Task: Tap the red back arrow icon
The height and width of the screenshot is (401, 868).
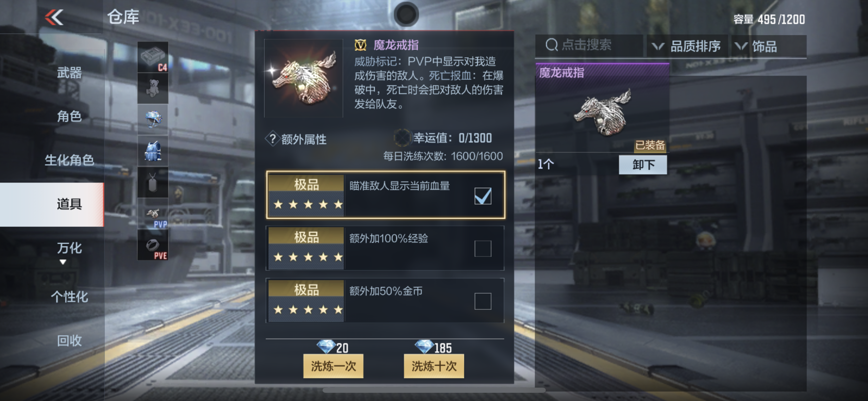Action: [54, 17]
